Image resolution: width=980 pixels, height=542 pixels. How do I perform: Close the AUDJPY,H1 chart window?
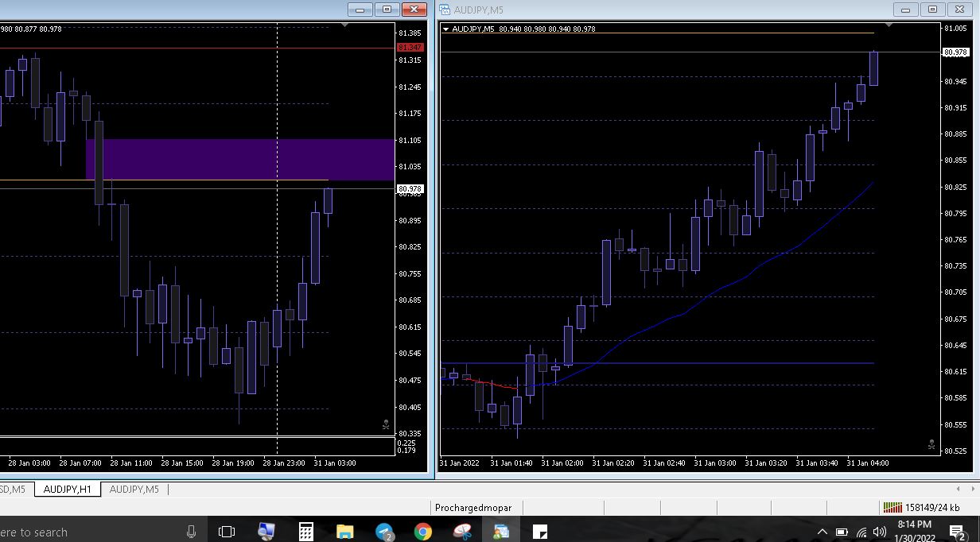(414, 10)
